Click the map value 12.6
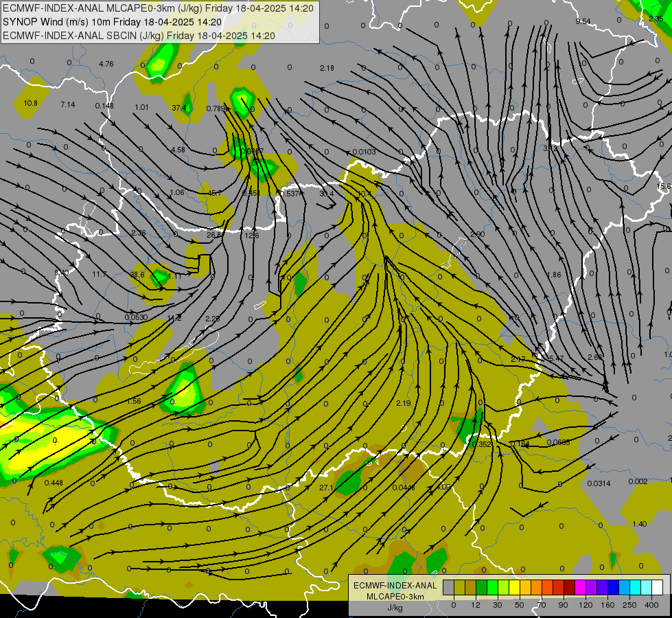The width and height of the screenshot is (672, 618). pos(252,236)
